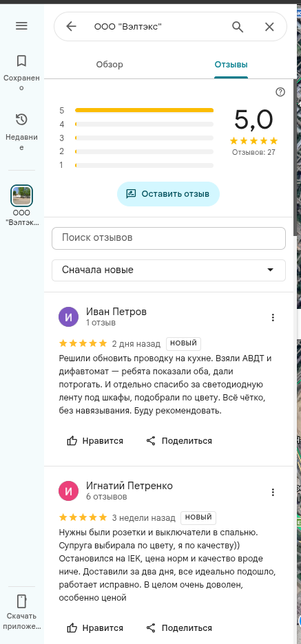The image size is (301, 644).
Task: Click the star rating of Иван Петров's review
Action: click(x=83, y=343)
